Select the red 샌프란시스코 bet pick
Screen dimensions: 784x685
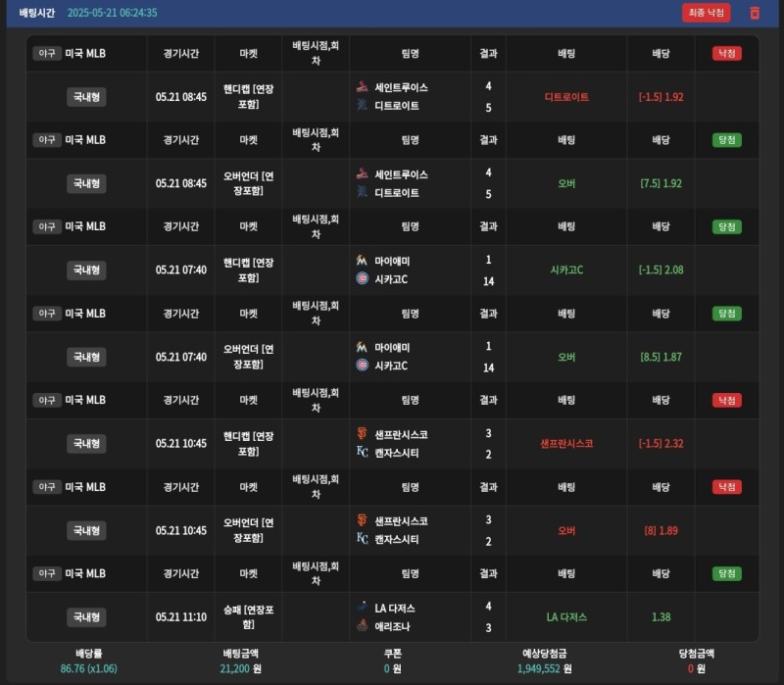coord(566,443)
